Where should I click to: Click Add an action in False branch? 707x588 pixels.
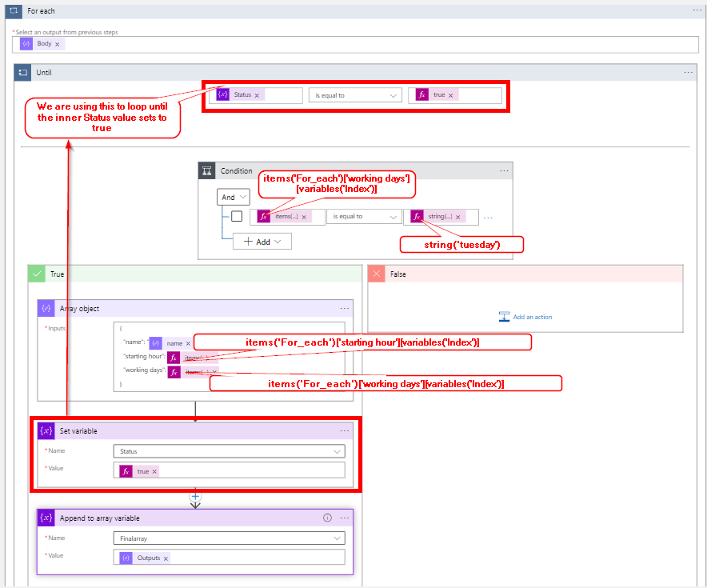pos(525,317)
